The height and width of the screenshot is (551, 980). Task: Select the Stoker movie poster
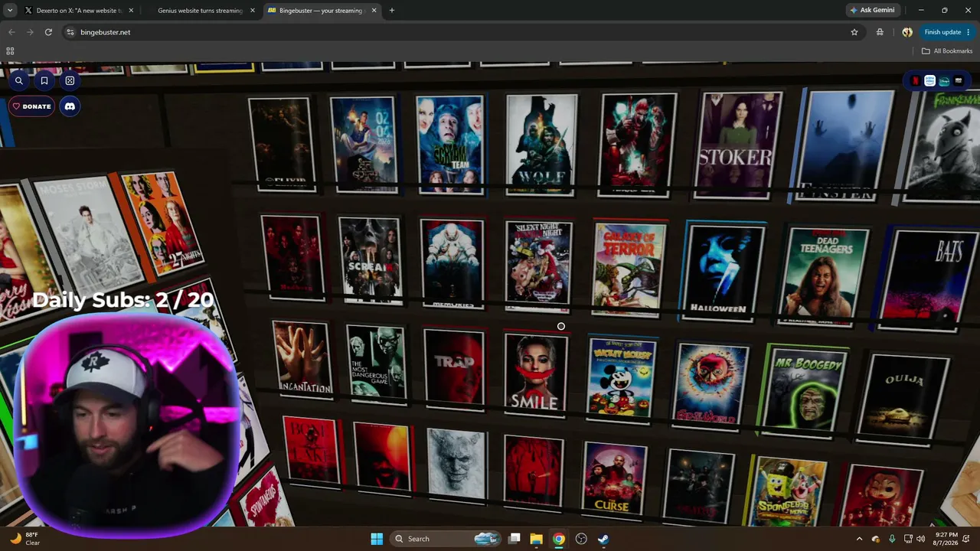tap(736, 145)
